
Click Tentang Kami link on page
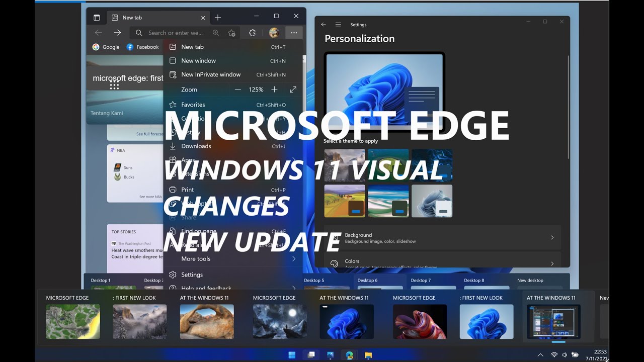[x=107, y=113]
